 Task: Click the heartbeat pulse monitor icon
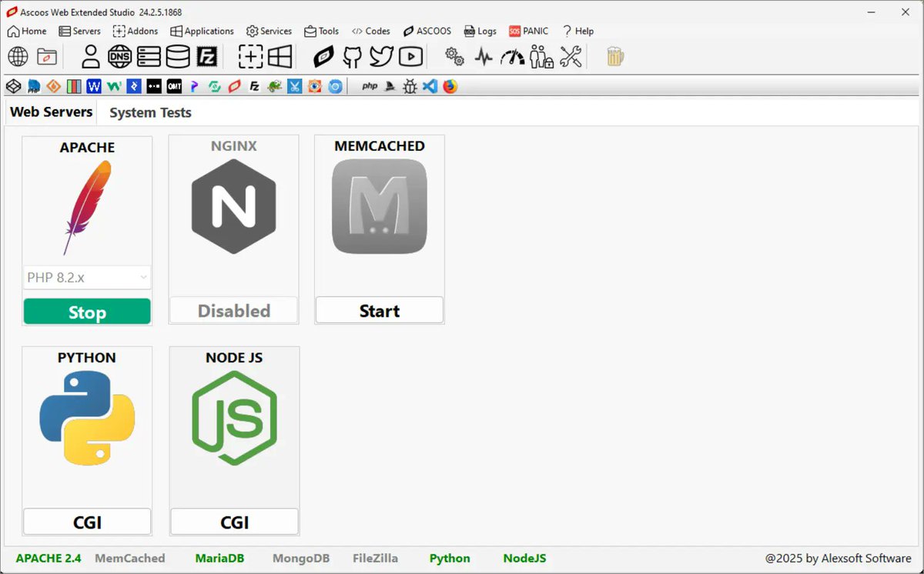pos(484,56)
